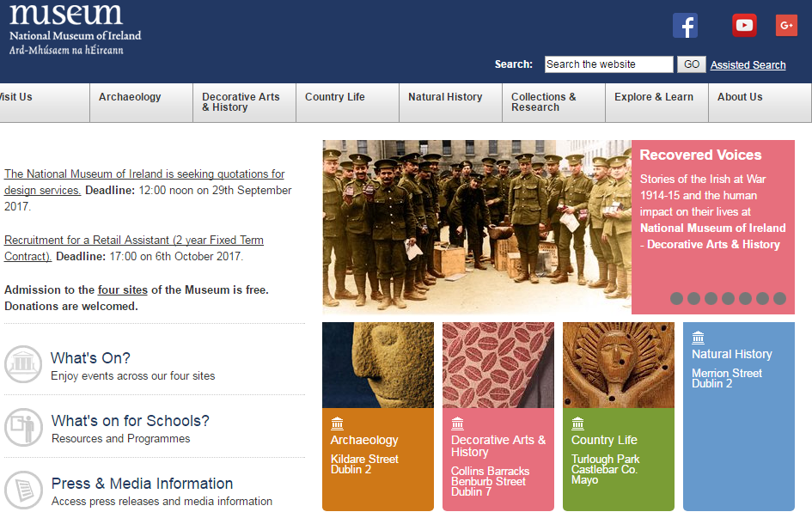
Task: Select the third slideshow dot
Action: pos(711,298)
